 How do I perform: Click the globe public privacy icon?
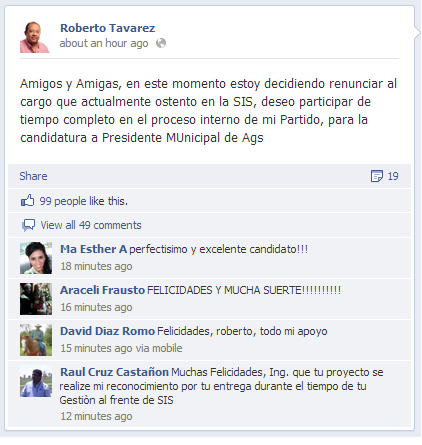(x=161, y=43)
